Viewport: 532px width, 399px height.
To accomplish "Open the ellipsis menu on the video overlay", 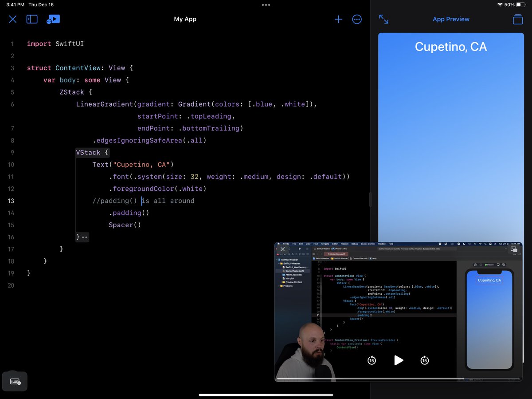I will 266,4.
